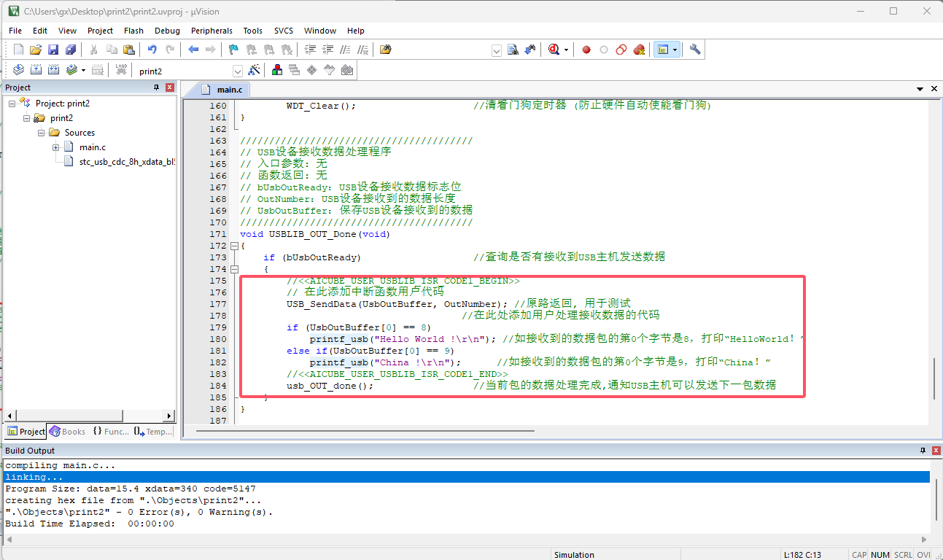Collapse code fold at line 174
This screenshot has width=943, height=560.
tap(234, 269)
